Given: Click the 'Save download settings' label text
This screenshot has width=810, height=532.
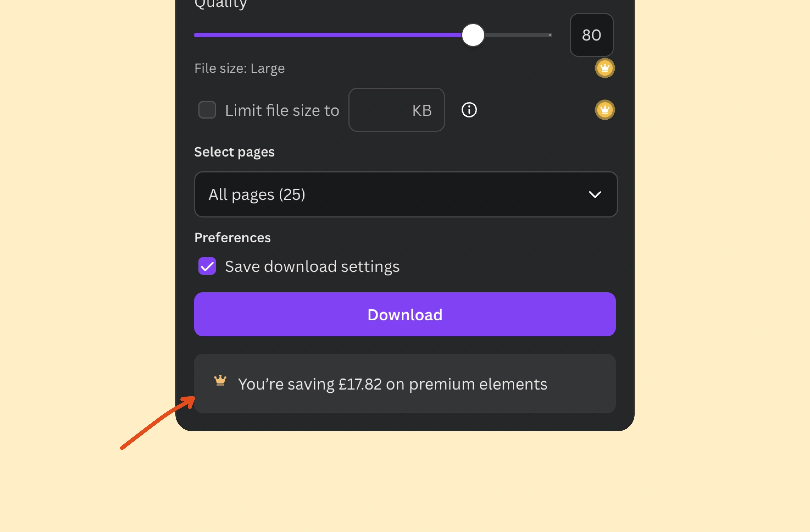Looking at the screenshot, I should pos(312,266).
